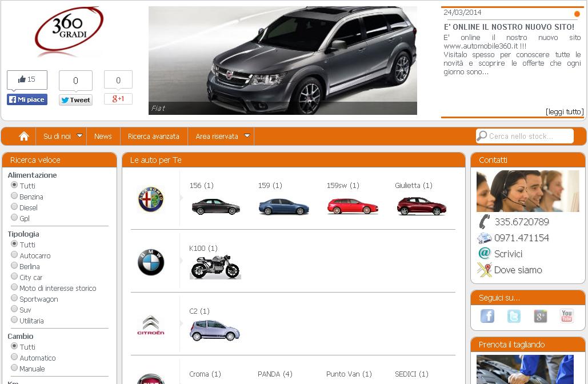Viewport: 588px width, 384px height.
Task: View the red 159sw car image
Action: [353, 207]
